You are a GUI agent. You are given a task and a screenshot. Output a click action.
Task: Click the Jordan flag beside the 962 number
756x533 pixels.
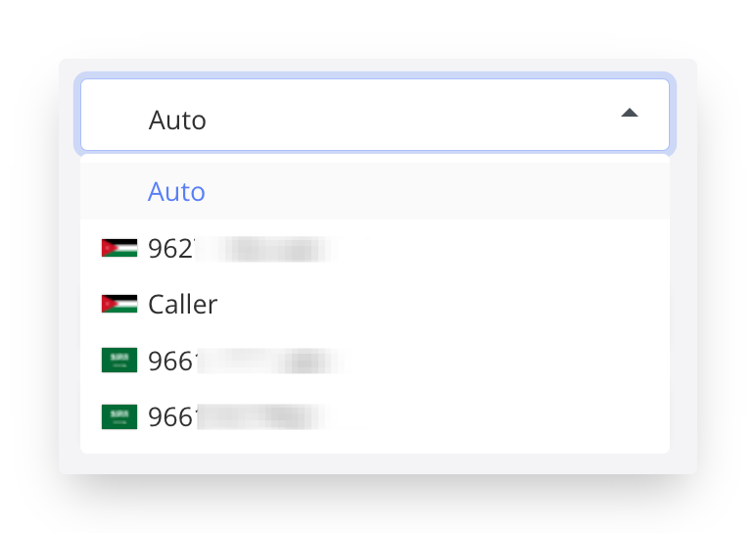pyautogui.click(x=119, y=248)
